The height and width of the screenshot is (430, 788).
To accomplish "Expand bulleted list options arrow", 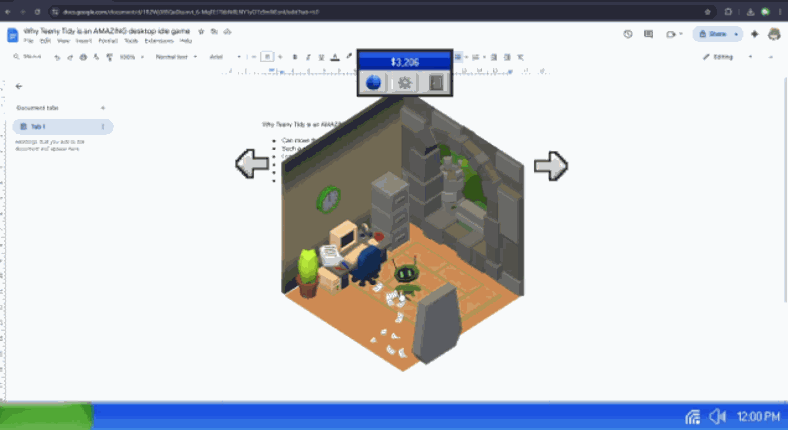I will pos(466,57).
